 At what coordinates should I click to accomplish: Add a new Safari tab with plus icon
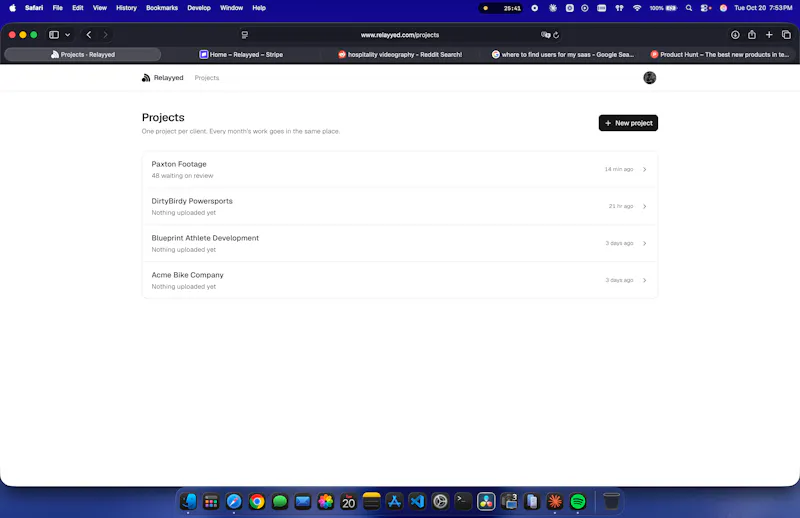(x=769, y=35)
